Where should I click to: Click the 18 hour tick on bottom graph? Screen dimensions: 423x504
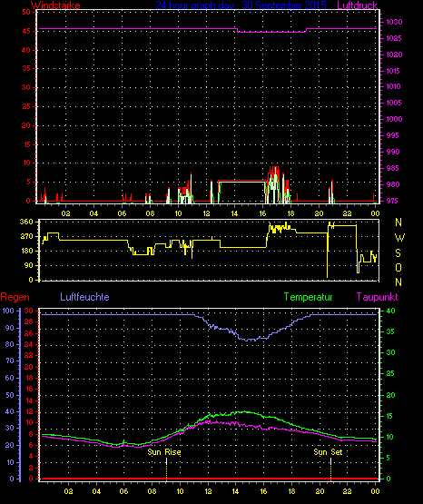[x=291, y=491]
